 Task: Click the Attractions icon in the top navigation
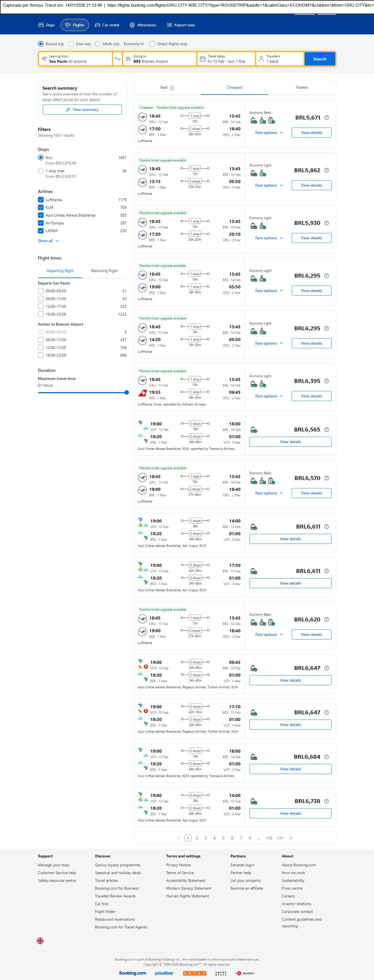(x=132, y=25)
